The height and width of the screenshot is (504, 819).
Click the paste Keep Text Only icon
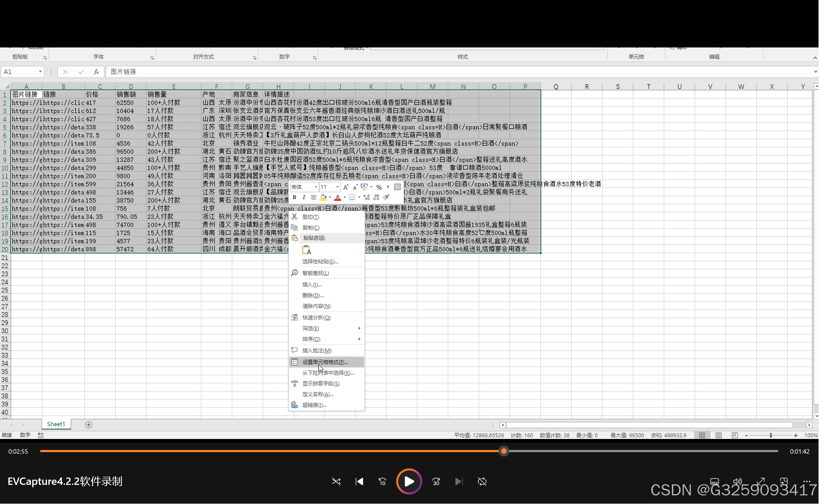point(306,250)
